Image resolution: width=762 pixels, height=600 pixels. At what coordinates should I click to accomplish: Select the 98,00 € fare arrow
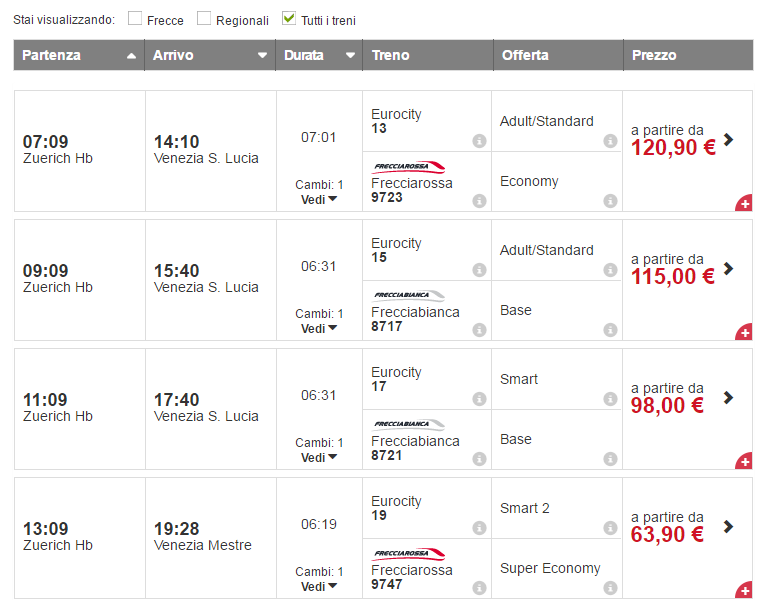tap(728, 397)
